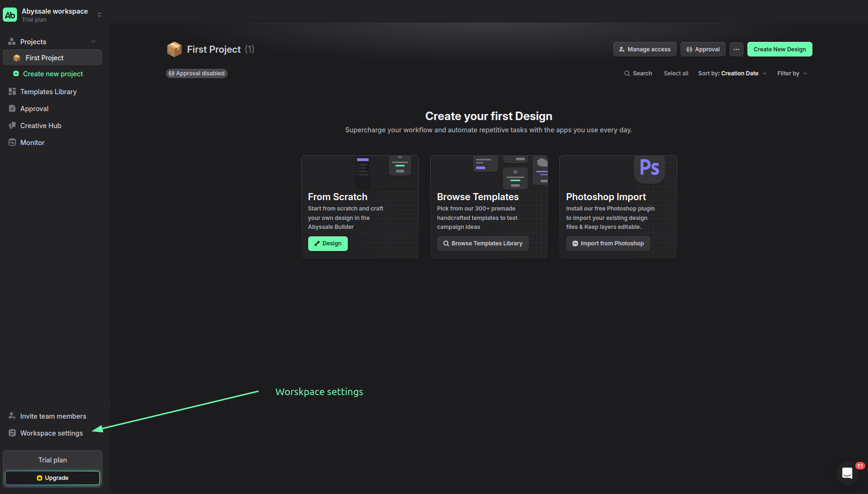This screenshot has width=868, height=494.
Task: Click the Approval checkmark icon in sidebar
Action: 12,108
